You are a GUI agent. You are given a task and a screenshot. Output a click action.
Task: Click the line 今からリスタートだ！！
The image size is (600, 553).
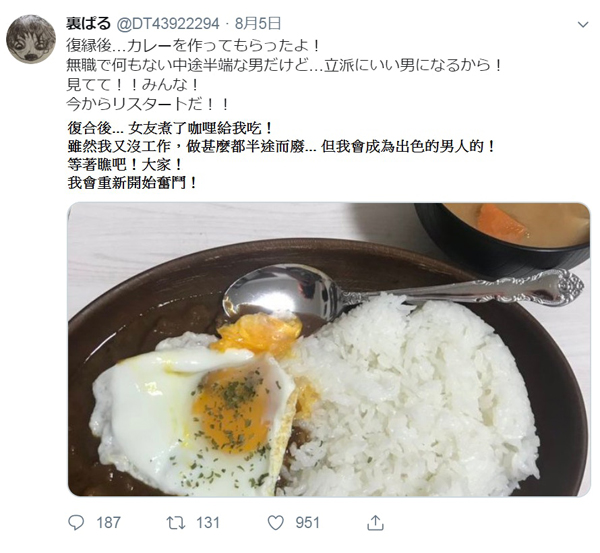[148, 104]
